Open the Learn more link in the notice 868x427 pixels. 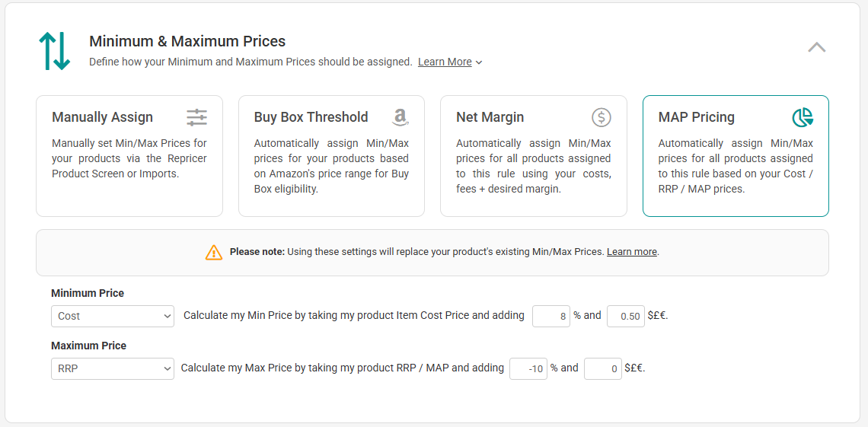632,252
